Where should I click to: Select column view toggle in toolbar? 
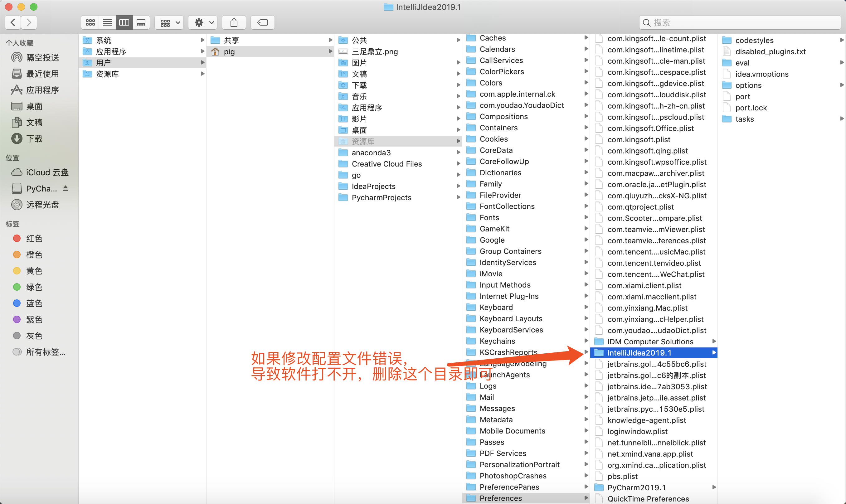(124, 22)
